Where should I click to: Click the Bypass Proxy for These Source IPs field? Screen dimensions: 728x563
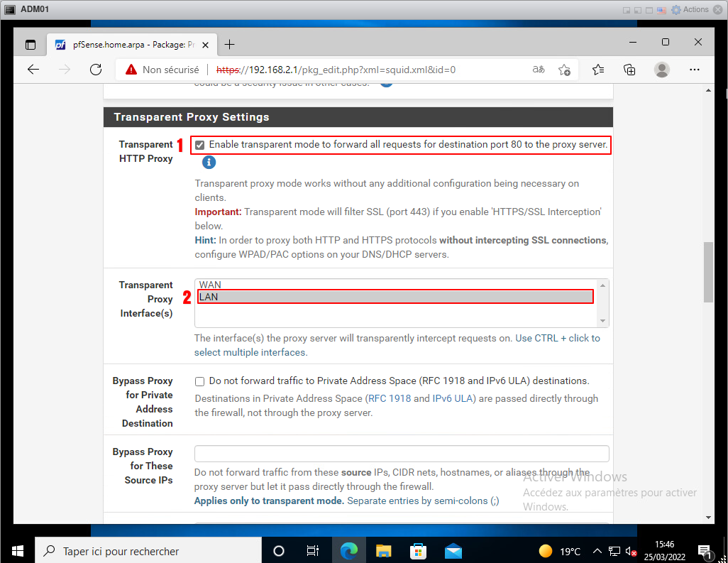point(402,454)
